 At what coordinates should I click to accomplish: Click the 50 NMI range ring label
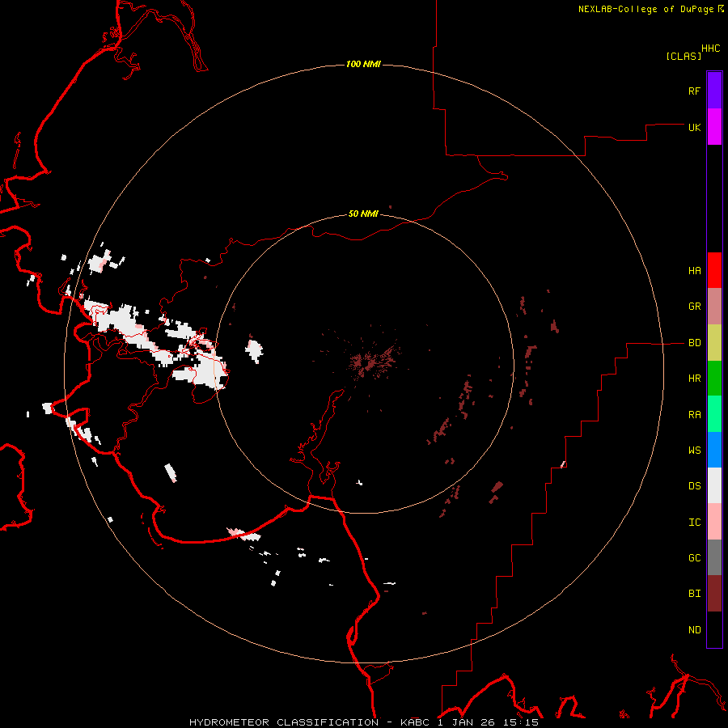coord(363,214)
